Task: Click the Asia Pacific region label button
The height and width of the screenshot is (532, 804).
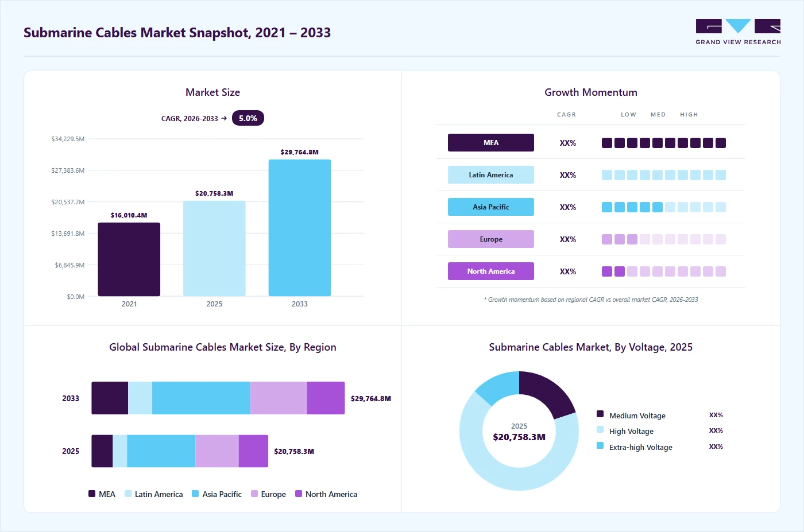Action: tap(491, 207)
